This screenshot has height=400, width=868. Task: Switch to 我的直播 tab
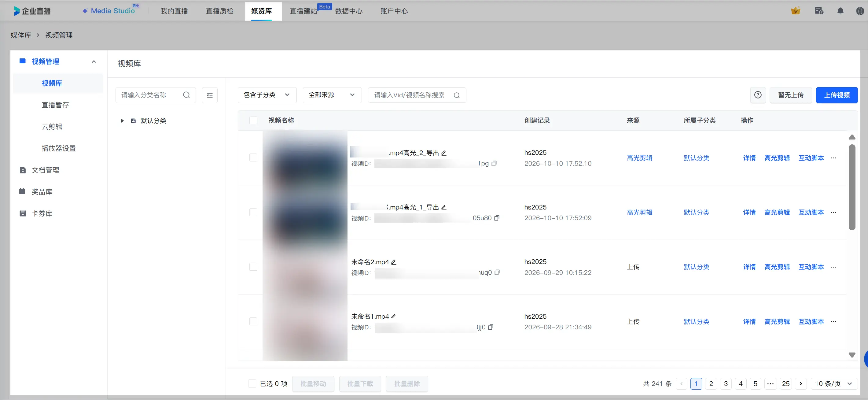[x=174, y=11]
